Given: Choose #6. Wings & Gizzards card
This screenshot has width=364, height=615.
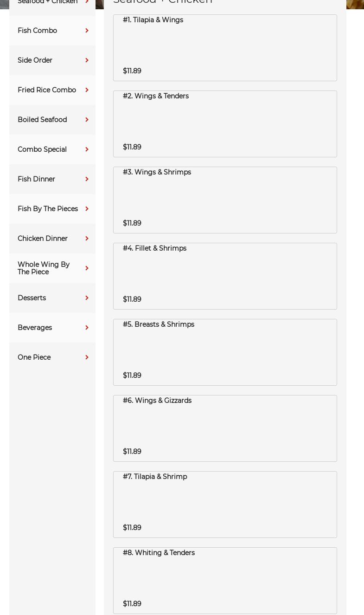Looking at the screenshot, I should click(225, 428).
